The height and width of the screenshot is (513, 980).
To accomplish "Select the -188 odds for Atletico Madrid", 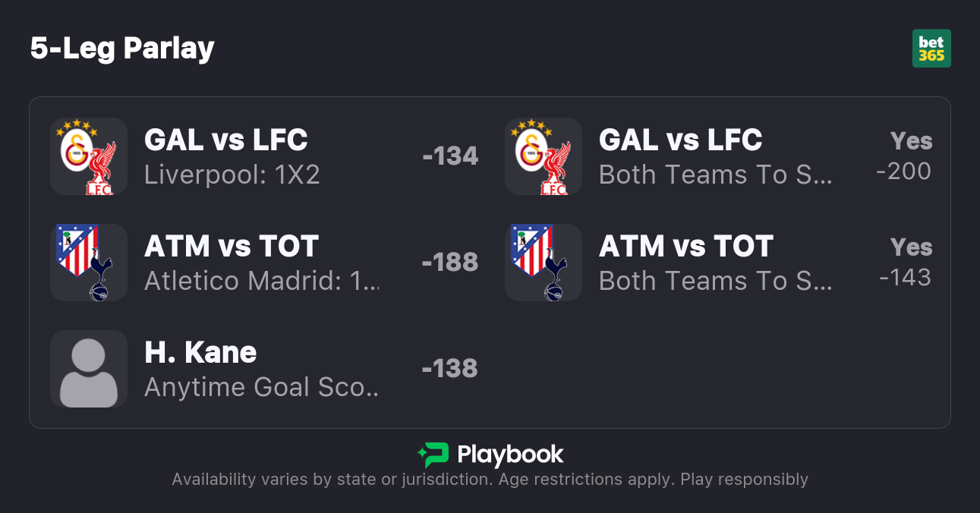I will coord(450,263).
